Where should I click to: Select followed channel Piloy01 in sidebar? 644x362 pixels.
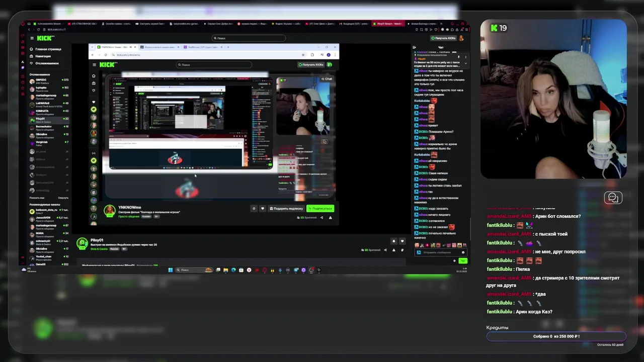(x=49, y=119)
